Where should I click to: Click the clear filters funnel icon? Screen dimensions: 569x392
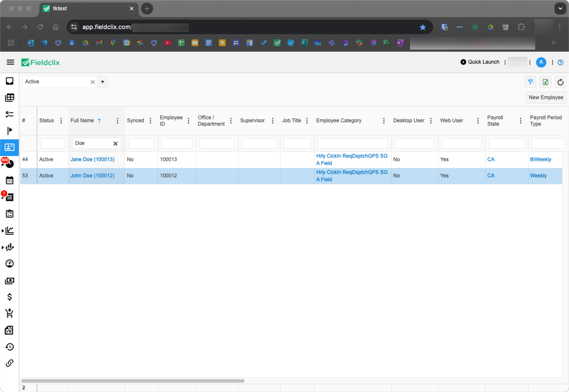[x=530, y=82]
